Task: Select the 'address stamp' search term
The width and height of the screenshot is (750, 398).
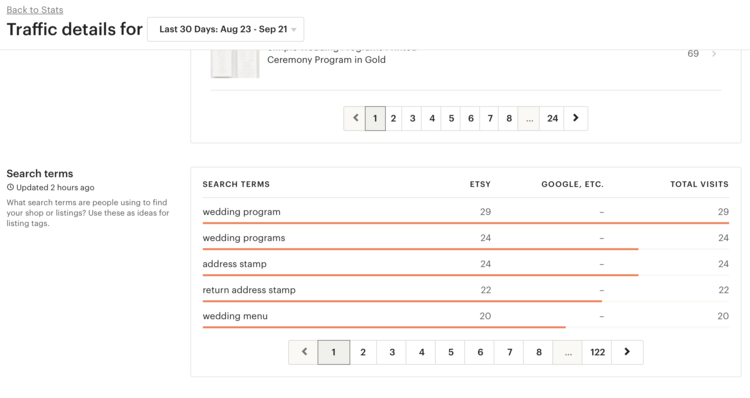Action: [x=234, y=264]
